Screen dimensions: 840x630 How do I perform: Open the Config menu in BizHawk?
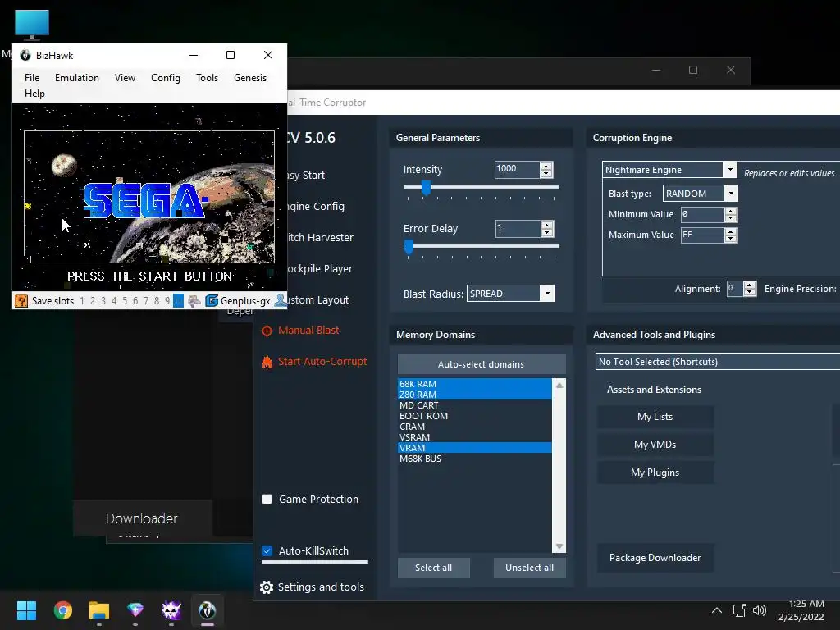click(x=166, y=78)
